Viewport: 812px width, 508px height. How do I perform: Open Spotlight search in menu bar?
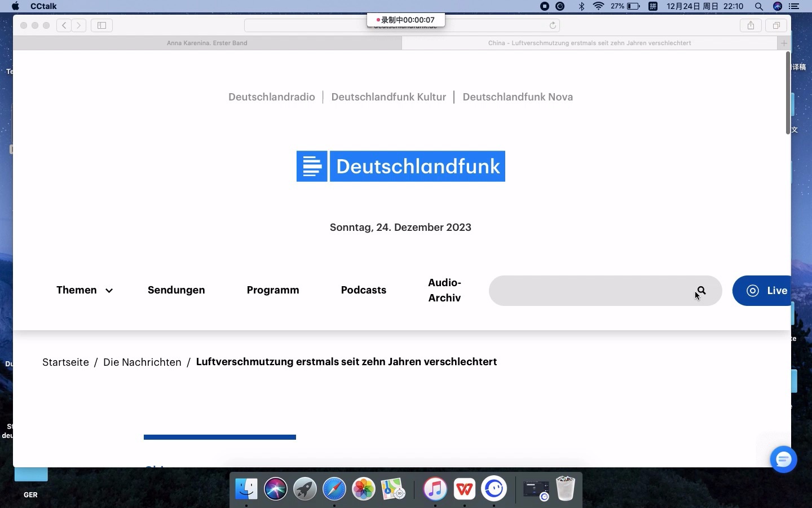pyautogui.click(x=759, y=6)
